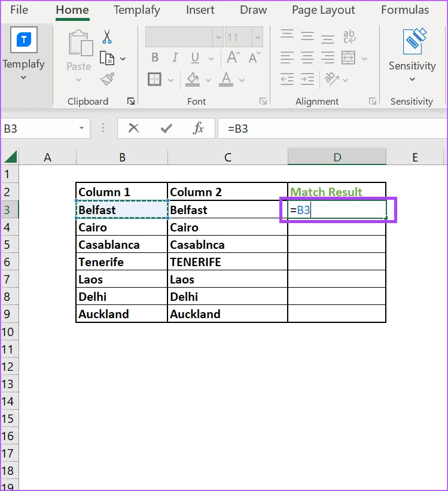Click the Sensitivity label icon
Viewport: 448px width, 491px height.
click(415, 41)
